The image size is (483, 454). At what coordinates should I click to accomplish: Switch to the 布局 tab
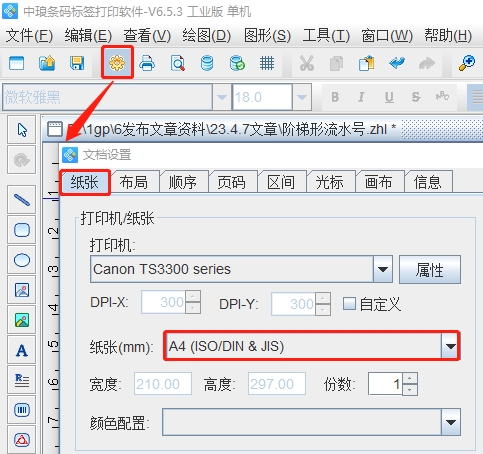pos(134,182)
